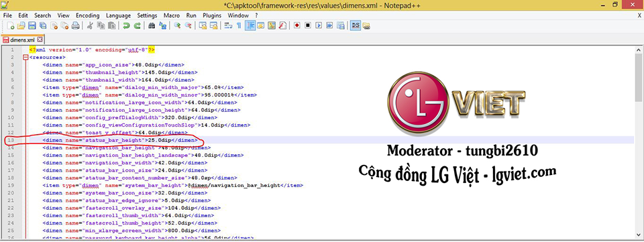Click the Open file folder icon
Image resolution: width=644 pixels, height=242 pixels.
pos(21,25)
